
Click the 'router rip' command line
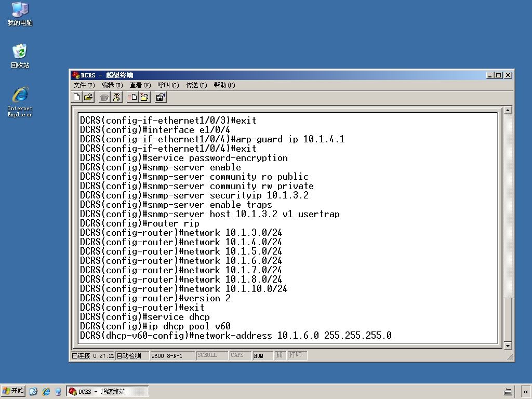tap(139, 223)
